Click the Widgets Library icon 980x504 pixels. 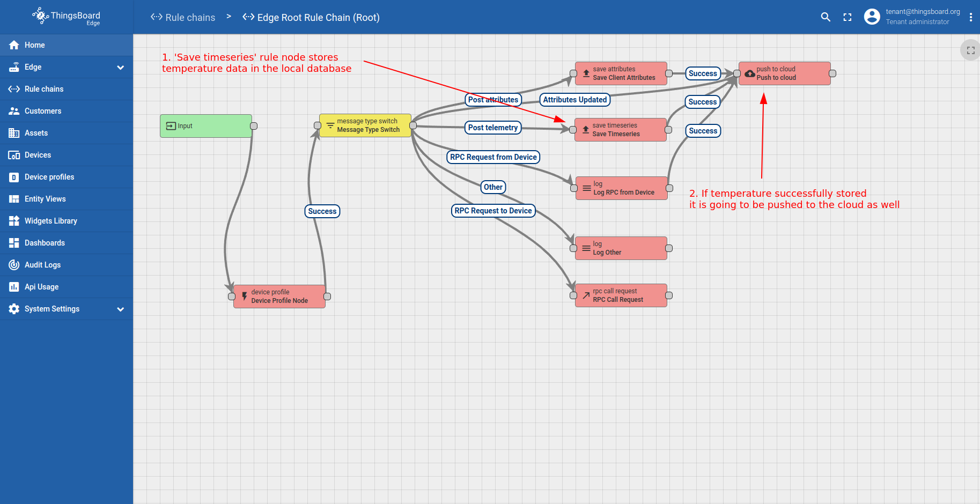[x=14, y=221]
